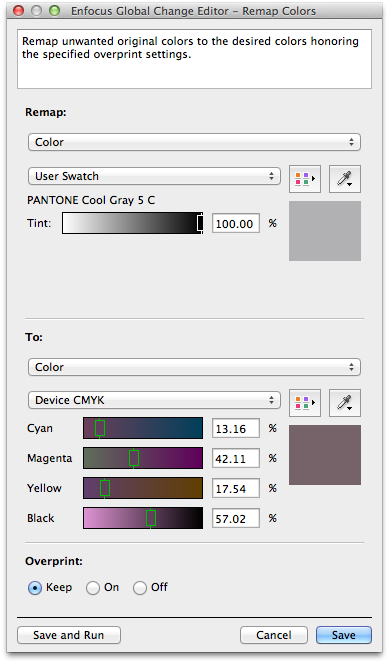Open the Remap section swatch library icon

tap(304, 179)
